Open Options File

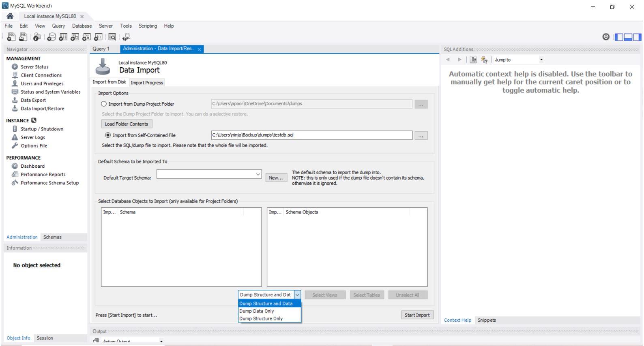coord(34,146)
